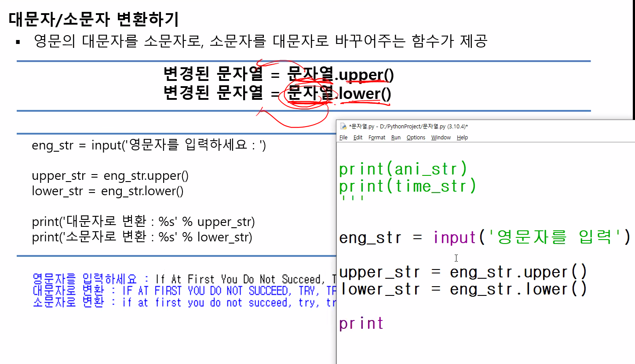The image size is (635, 364).
Task: Click the print(ani_str) line in editor
Action: tap(403, 169)
